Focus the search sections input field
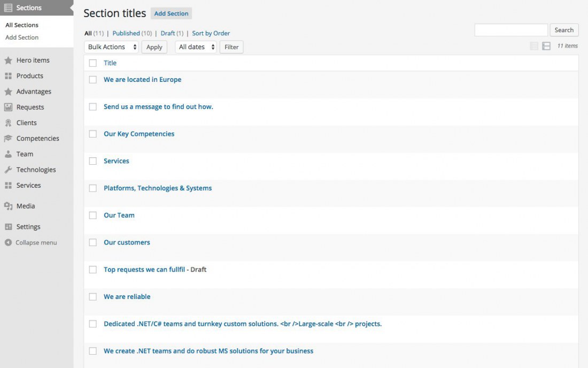Viewport: 588px width, 368px height. (x=511, y=30)
